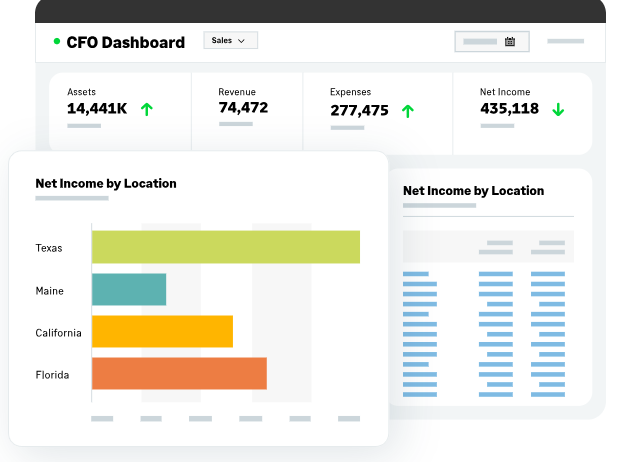The width and height of the screenshot is (643, 462).
Task: Click the calendar icon in date picker
Action: (510, 42)
